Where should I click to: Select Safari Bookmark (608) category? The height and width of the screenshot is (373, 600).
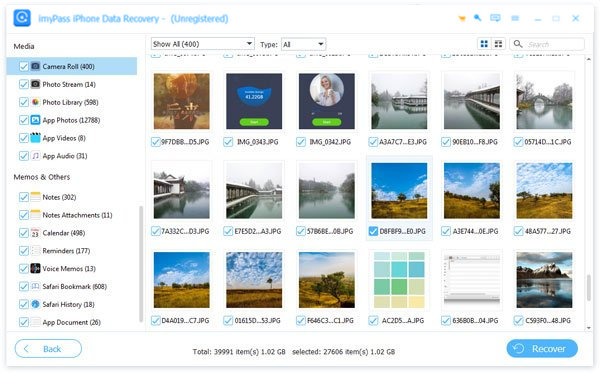coord(75,287)
